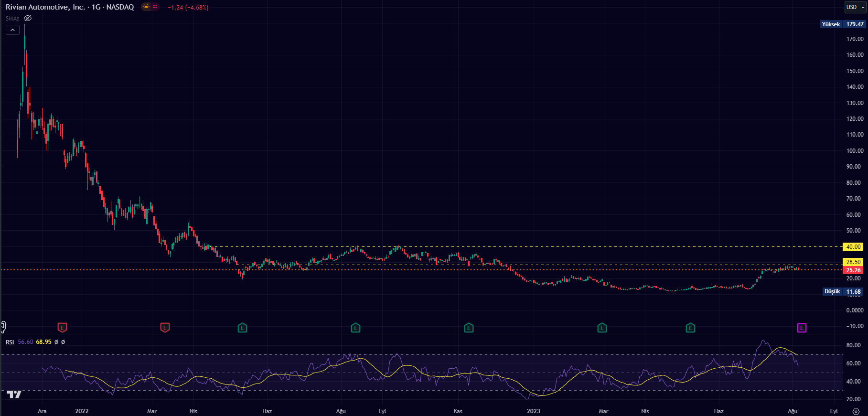
Task: Click the 2023 label on the time axis
Action: 533,411
